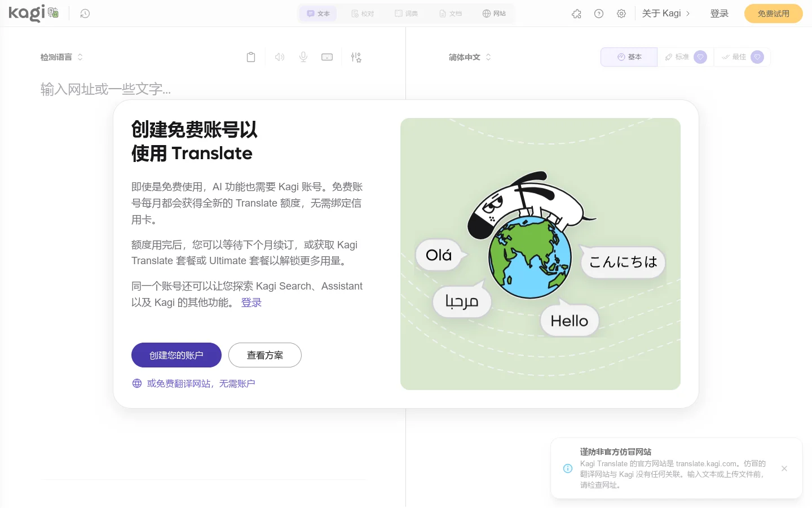812x508 pixels.
Task: Switch to the 词典 tab
Action: (x=407, y=14)
